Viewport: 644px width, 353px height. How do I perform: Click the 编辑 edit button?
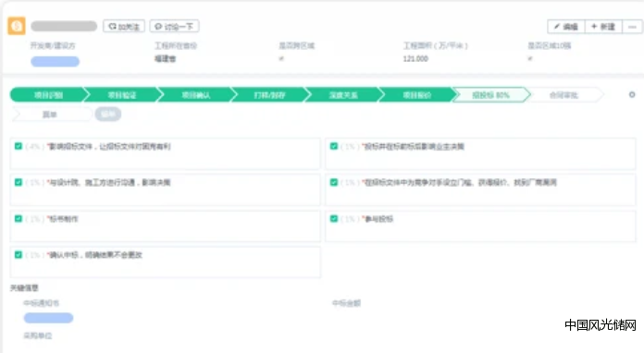(566, 27)
